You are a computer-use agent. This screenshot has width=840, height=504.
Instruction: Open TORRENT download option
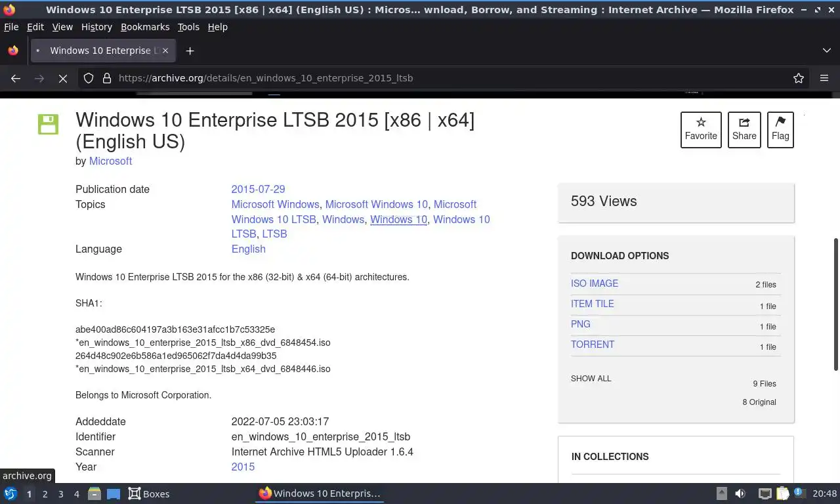593,345
